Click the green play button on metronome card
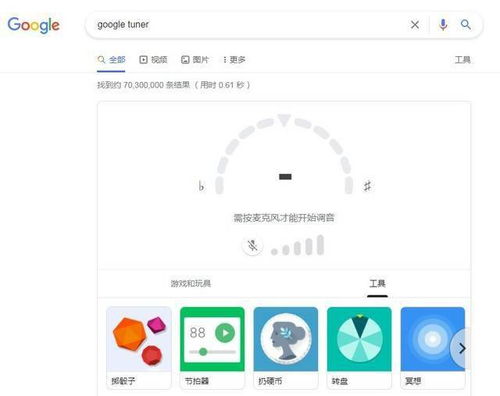Viewport: 500px width, 396px height. (x=225, y=333)
